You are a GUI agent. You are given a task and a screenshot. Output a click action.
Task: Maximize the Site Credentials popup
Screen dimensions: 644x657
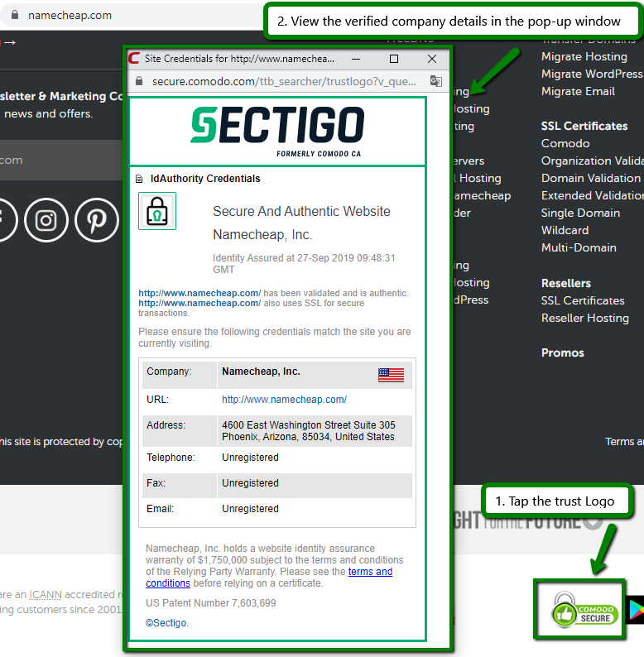(394, 59)
